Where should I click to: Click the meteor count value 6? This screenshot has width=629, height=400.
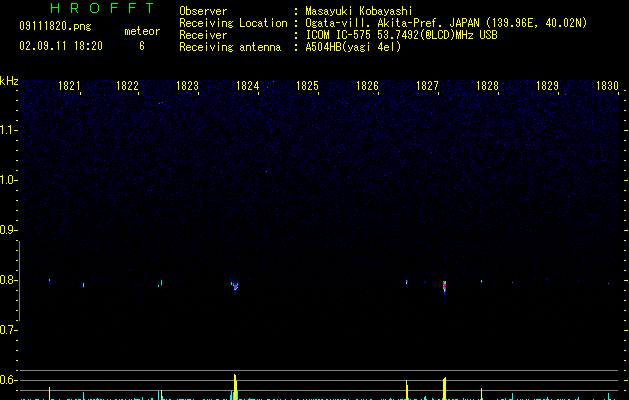[x=142, y=46]
